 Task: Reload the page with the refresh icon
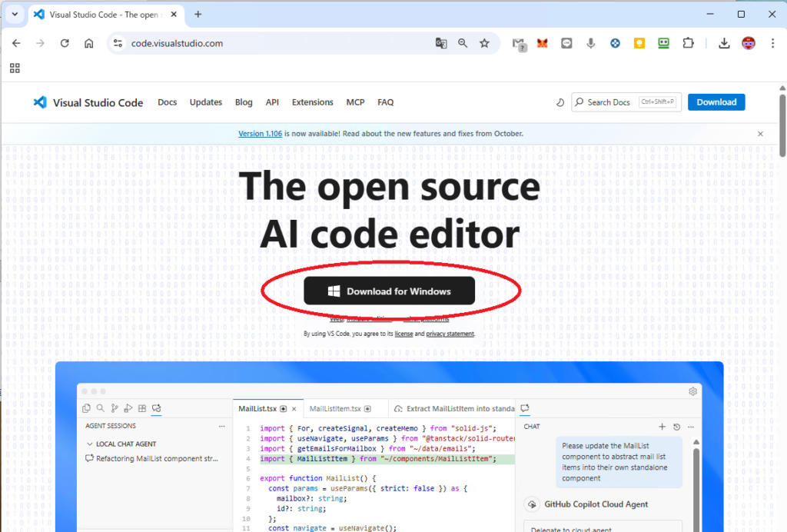click(x=65, y=44)
